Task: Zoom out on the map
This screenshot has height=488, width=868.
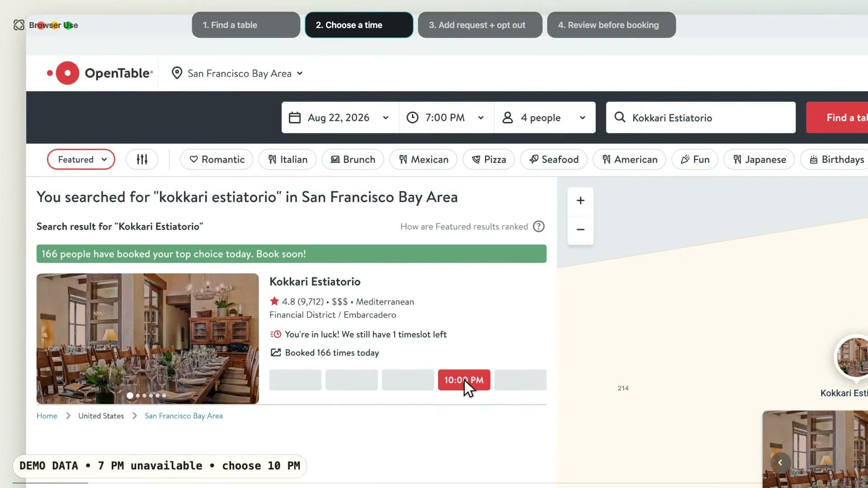Action: 580,230
